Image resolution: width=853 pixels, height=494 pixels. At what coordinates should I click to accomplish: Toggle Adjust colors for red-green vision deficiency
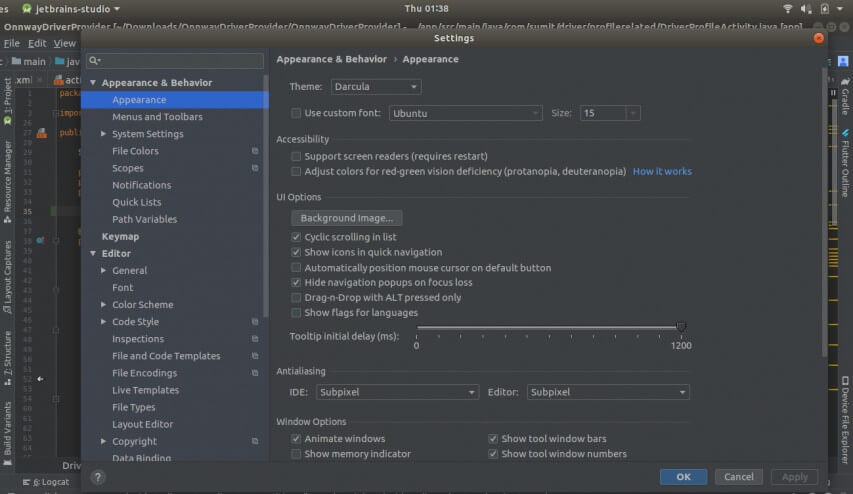(296, 171)
